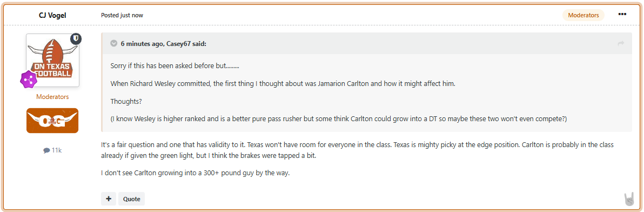Click the hook 'em horns reaction icon
The image size is (644, 212).
point(629,199)
